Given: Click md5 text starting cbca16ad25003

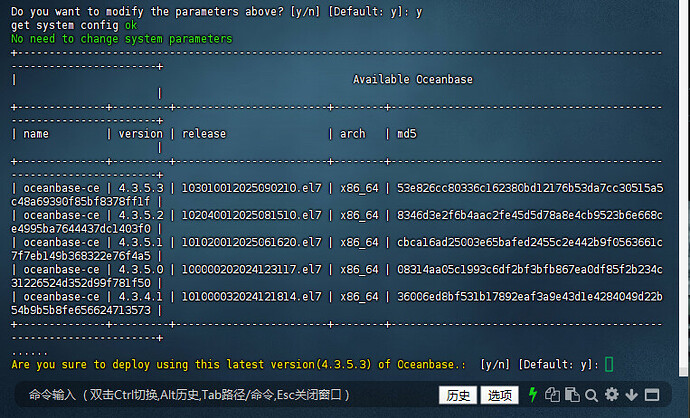Looking at the screenshot, I should pos(530,242).
